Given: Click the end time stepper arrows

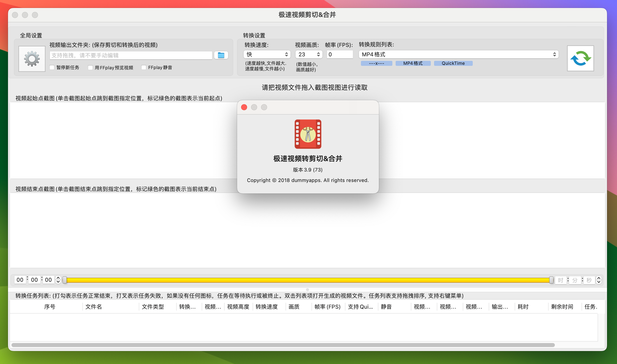Looking at the screenshot, I should click(599, 280).
